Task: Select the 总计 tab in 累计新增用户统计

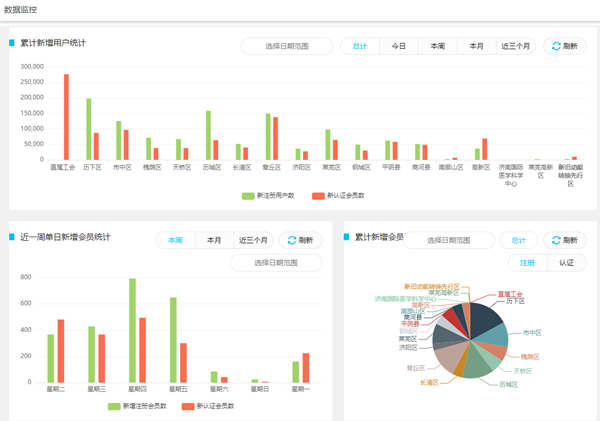Action: [360, 46]
